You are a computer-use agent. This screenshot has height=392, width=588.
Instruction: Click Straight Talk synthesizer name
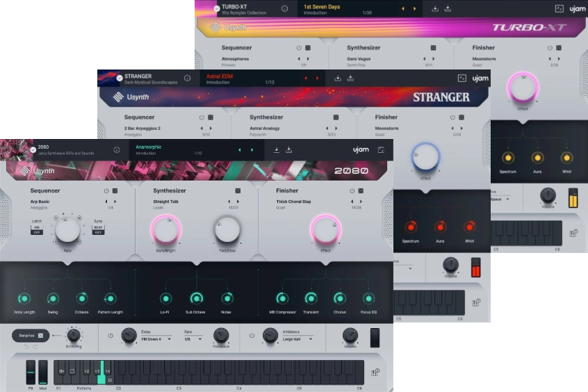(165, 202)
